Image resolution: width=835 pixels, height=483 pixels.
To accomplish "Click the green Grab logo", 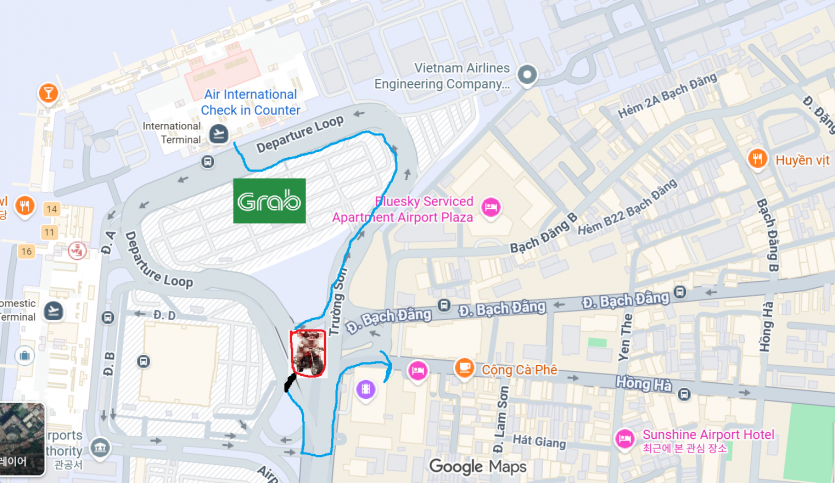I will pyautogui.click(x=269, y=201).
